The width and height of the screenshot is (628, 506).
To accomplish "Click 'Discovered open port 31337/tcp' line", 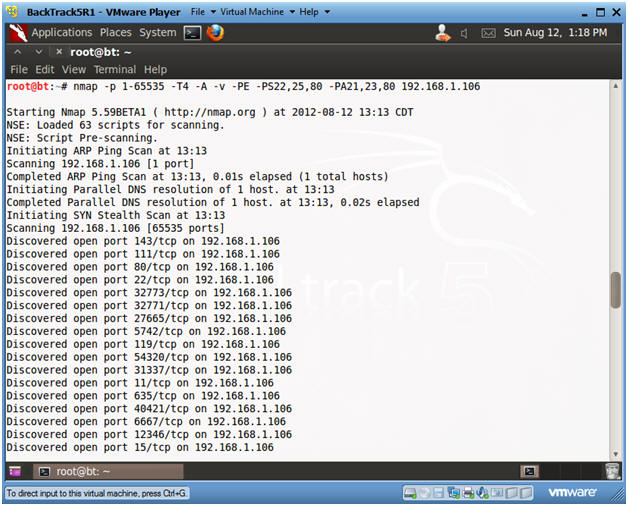I will [x=149, y=370].
